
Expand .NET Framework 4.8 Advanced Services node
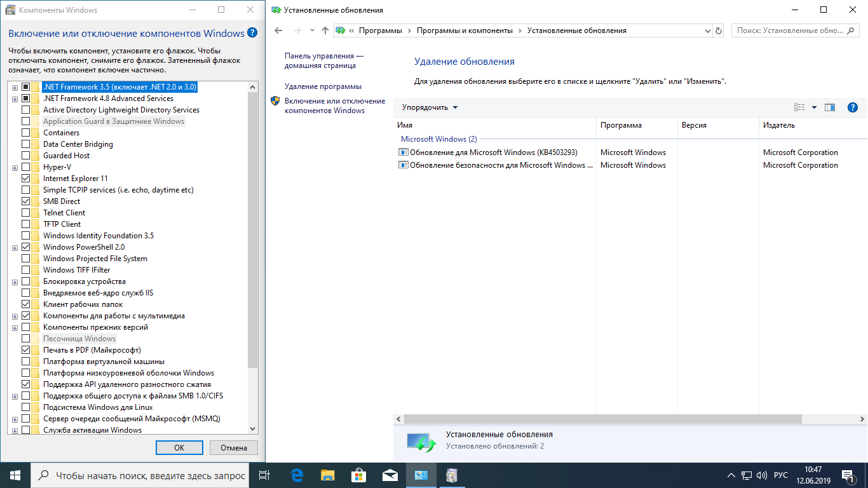15,98
